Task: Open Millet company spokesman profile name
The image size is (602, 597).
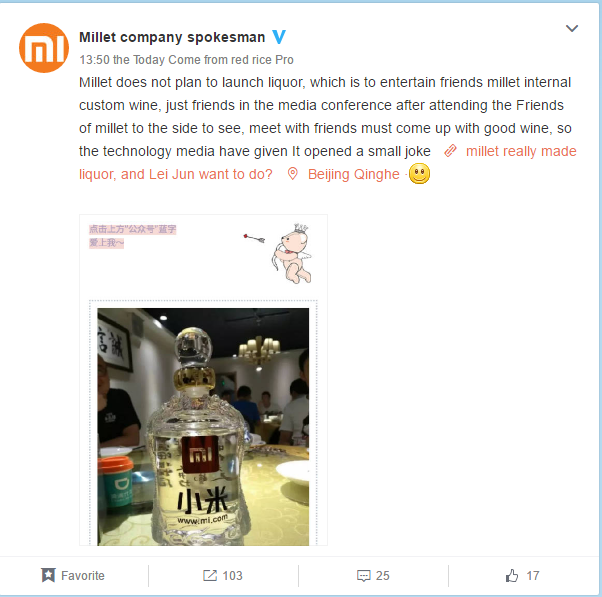Action: pos(172,37)
